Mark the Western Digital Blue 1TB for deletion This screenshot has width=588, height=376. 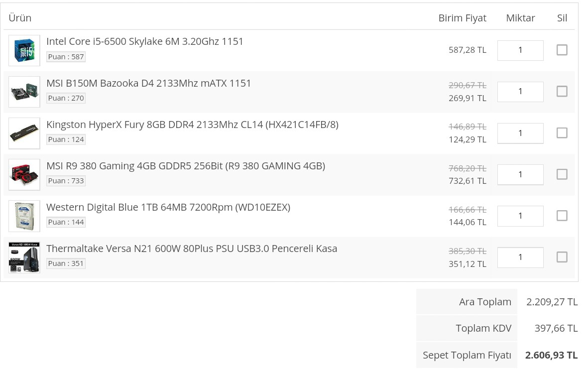pyautogui.click(x=562, y=216)
